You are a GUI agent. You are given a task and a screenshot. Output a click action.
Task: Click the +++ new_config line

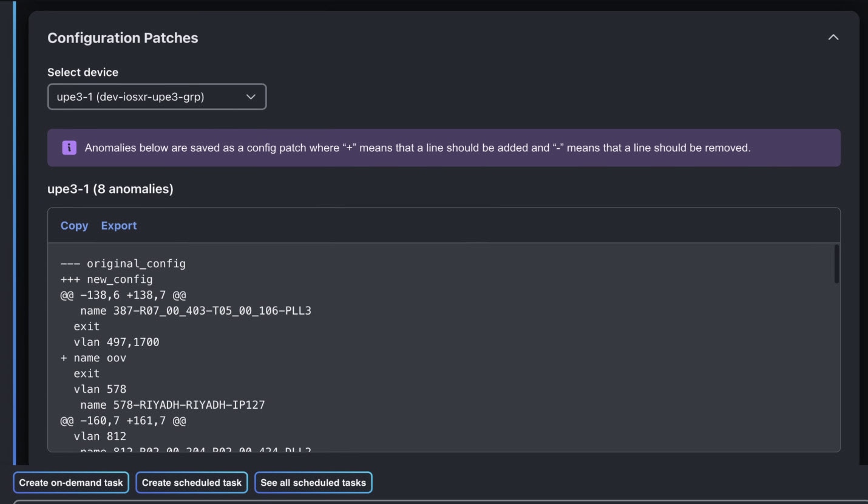107,279
